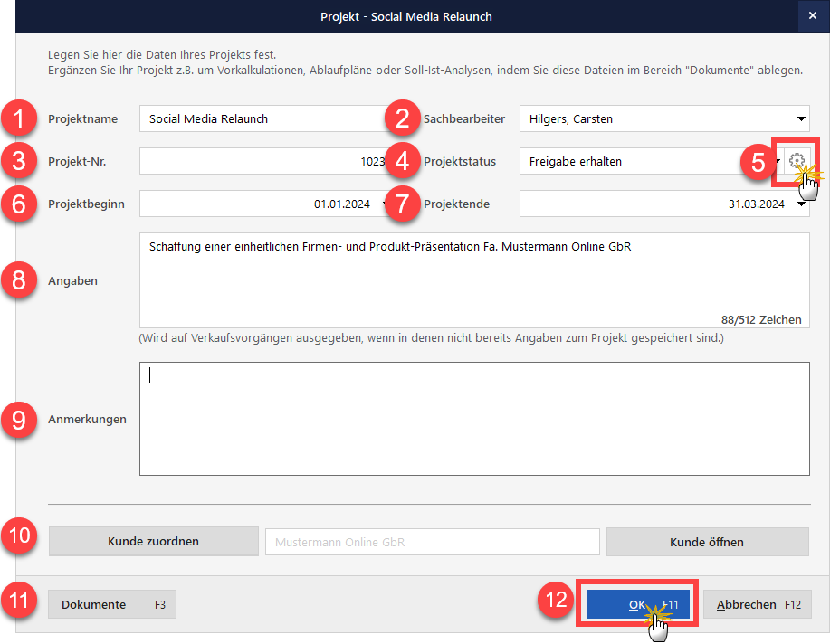
Task: Click the red number 6 marker beside Projektbeginn
Action: [x=19, y=204]
